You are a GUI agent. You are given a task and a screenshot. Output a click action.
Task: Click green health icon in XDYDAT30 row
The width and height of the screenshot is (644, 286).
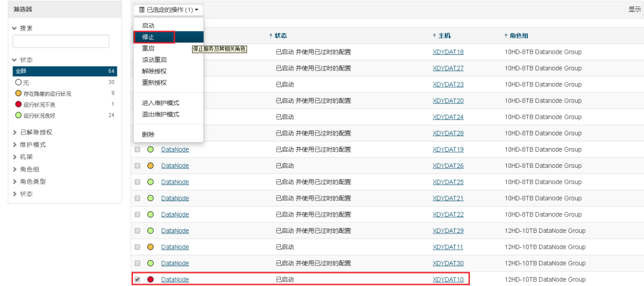tap(150, 263)
